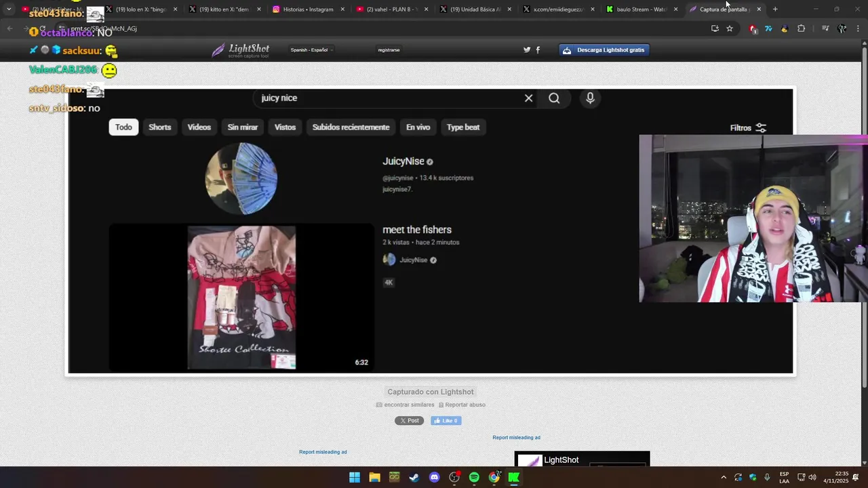The height and width of the screenshot is (488, 868).
Task: Select the Sin mirar filter chip
Action: click(243, 127)
